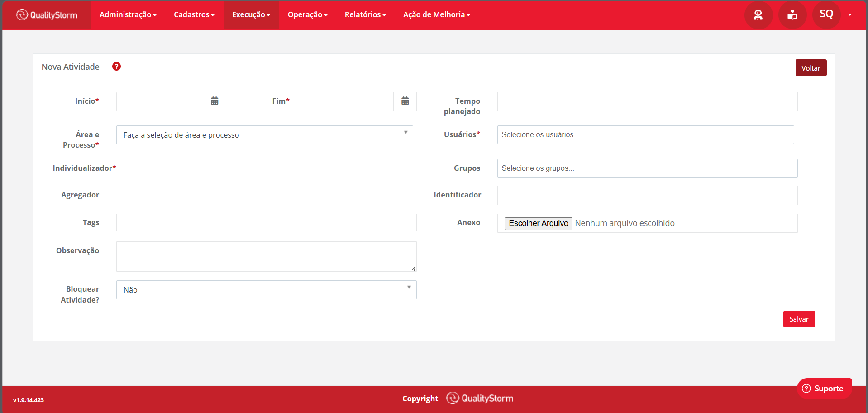The width and height of the screenshot is (868, 413).
Task: Click the Salvar button
Action: (799, 319)
